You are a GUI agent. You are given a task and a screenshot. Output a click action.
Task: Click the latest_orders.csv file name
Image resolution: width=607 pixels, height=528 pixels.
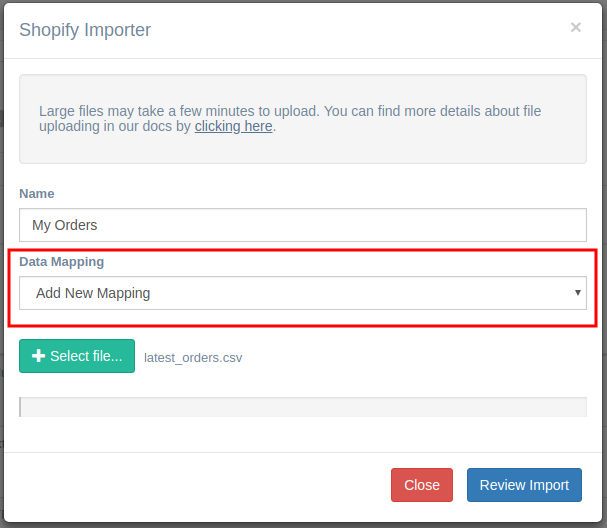point(193,358)
